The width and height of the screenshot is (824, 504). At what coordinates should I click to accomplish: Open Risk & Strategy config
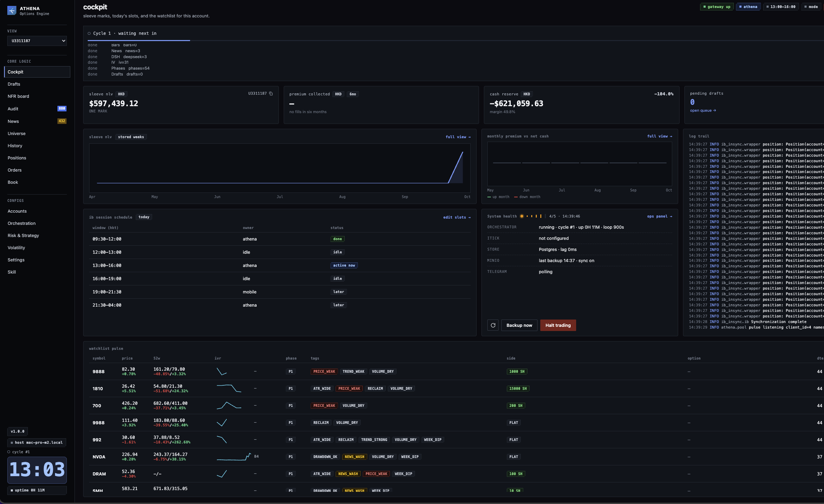(23, 236)
